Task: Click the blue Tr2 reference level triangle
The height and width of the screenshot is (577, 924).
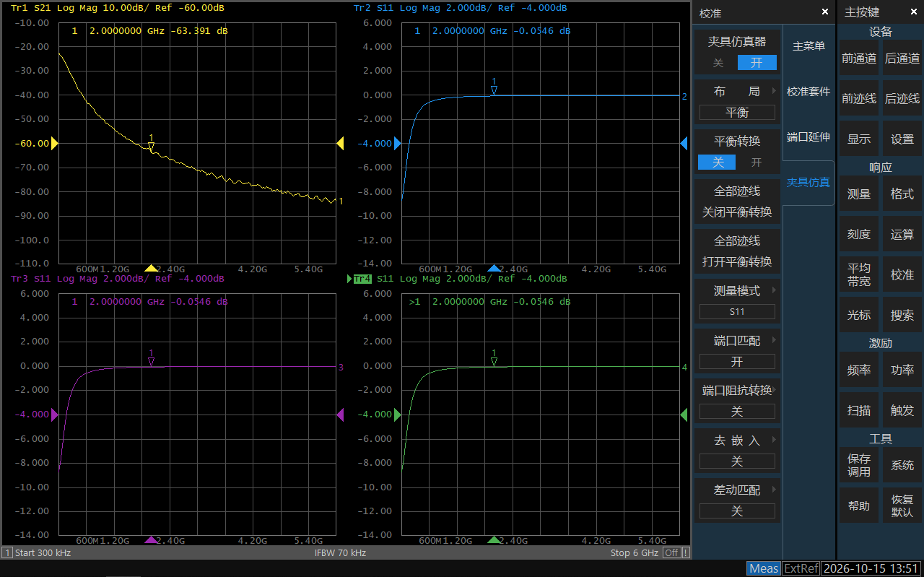Action: 398,144
